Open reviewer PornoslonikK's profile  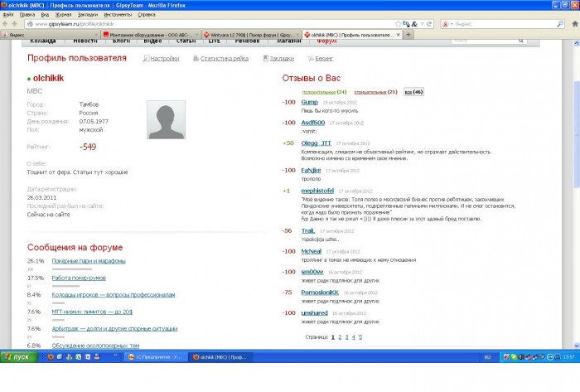[x=320, y=293]
